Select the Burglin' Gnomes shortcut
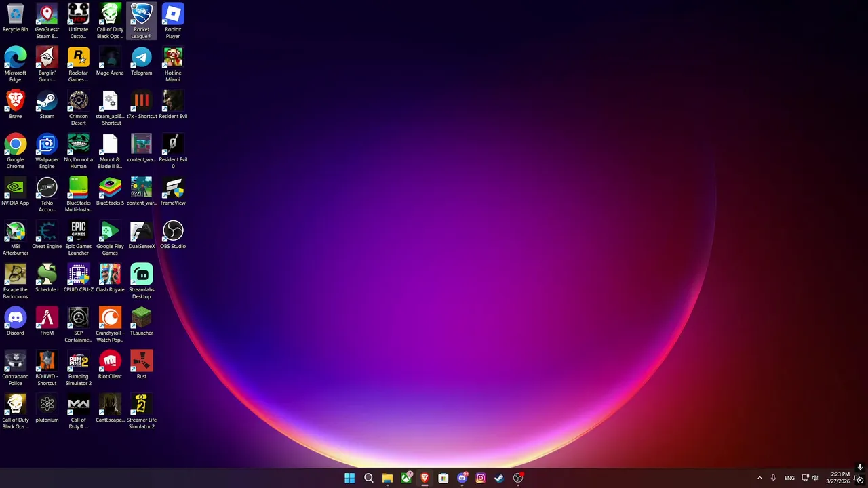868x488 pixels. [x=47, y=64]
